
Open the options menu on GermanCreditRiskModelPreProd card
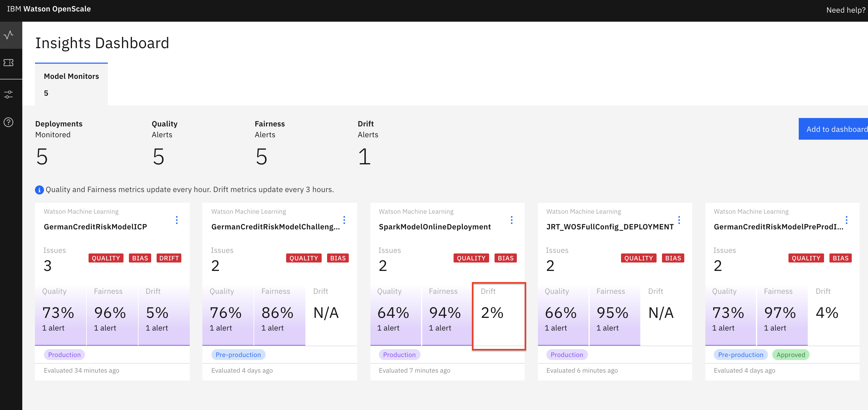point(846,220)
